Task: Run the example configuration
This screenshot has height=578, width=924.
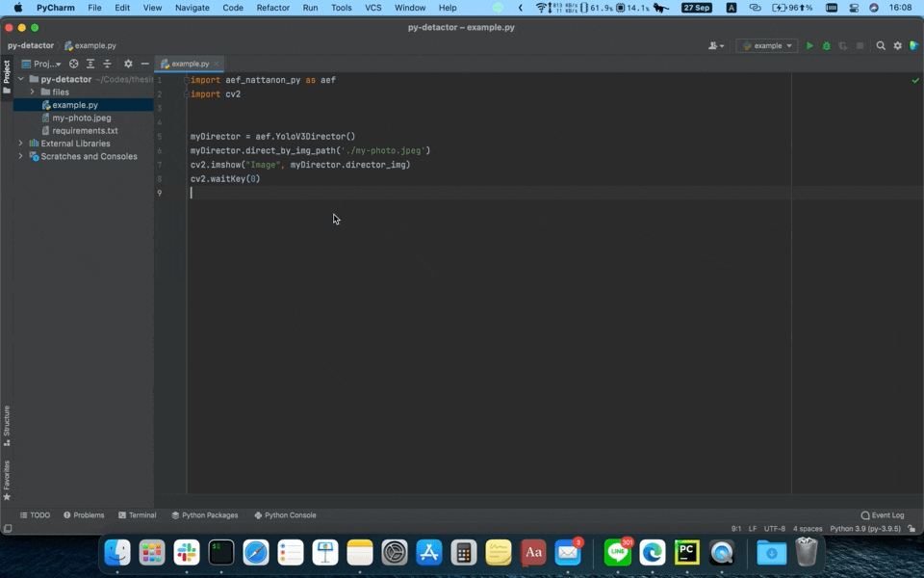Action: [x=809, y=45]
